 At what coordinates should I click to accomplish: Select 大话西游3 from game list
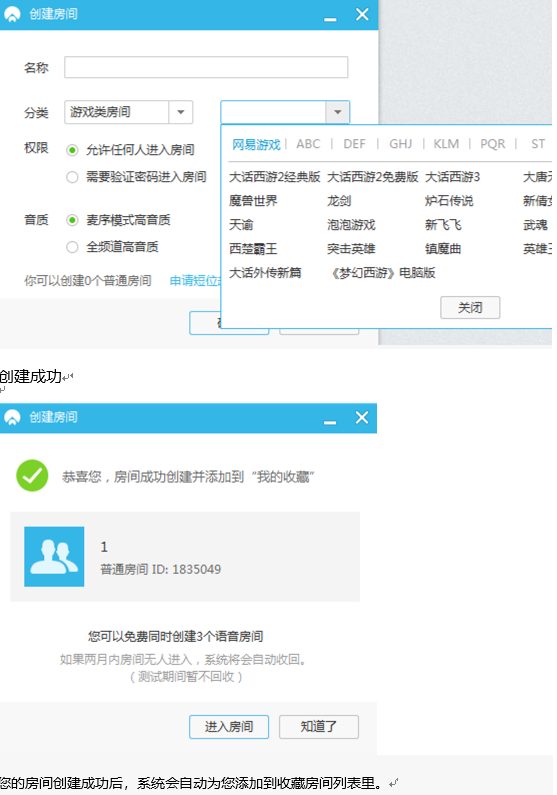click(x=452, y=177)
